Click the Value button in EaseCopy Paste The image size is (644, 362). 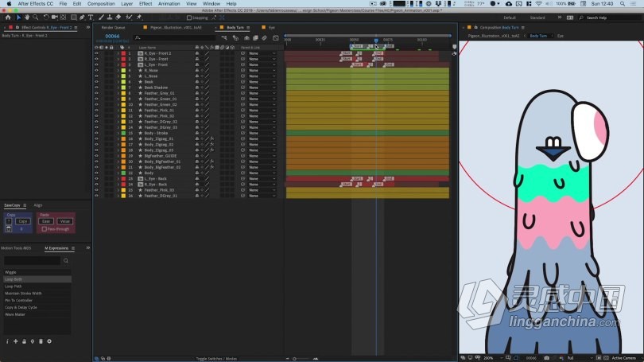coord(64,221)
